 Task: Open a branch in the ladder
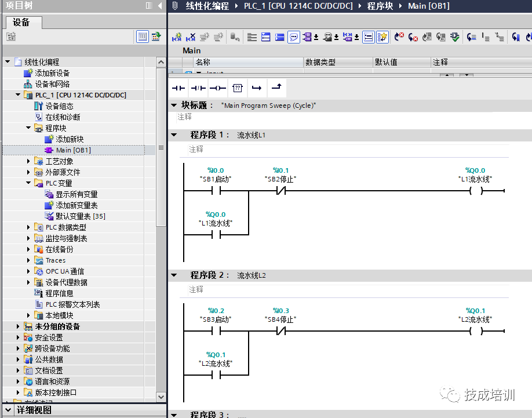[257, 88]
